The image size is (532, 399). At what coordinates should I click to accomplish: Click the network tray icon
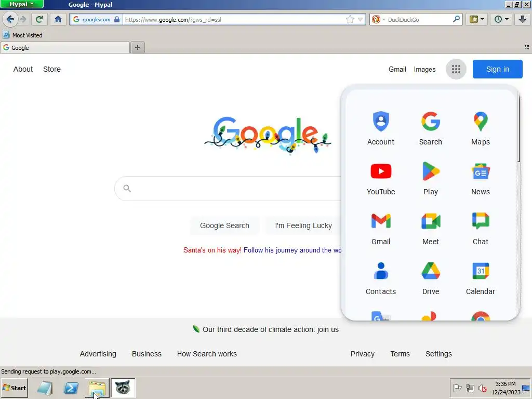(470, 388)
